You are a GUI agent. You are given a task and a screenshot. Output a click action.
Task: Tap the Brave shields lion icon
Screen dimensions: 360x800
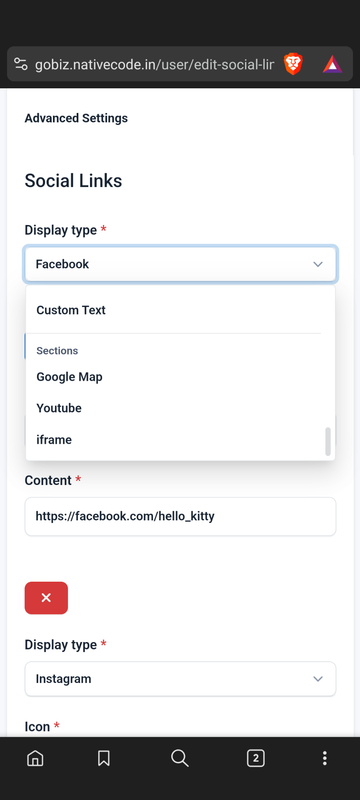[x=293, y=64]
